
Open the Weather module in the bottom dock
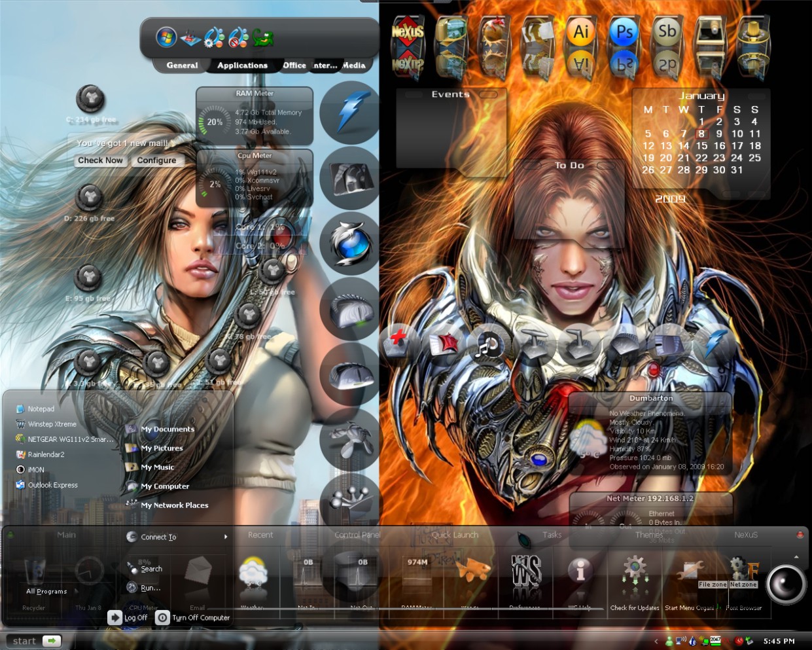(253, 571)
